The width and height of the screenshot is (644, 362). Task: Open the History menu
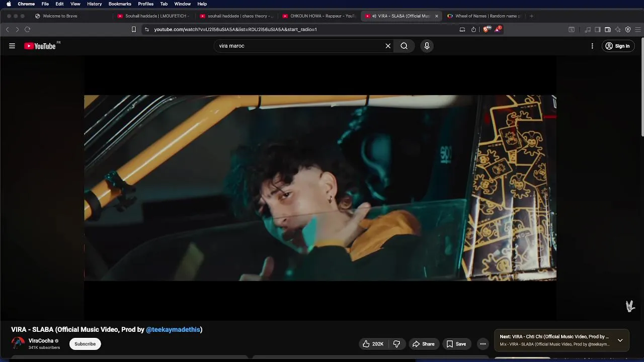coord(94,4)
